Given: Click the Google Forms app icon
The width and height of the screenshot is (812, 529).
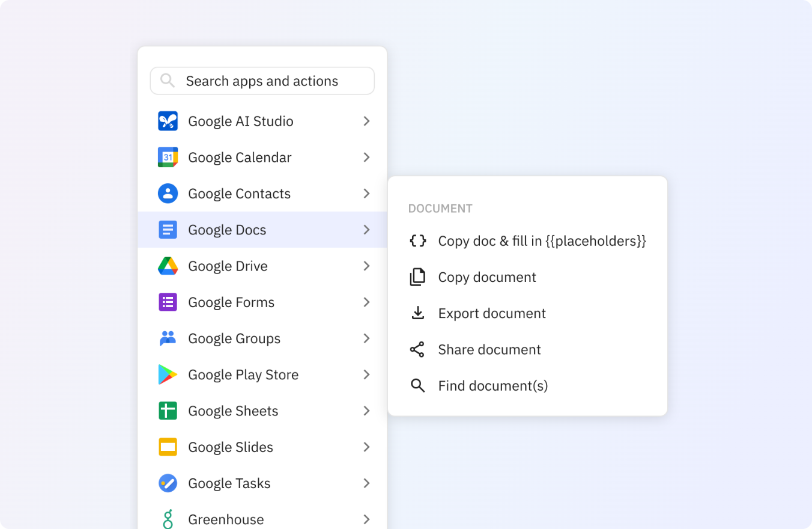Looking at the screenshot, I should 168,302.
